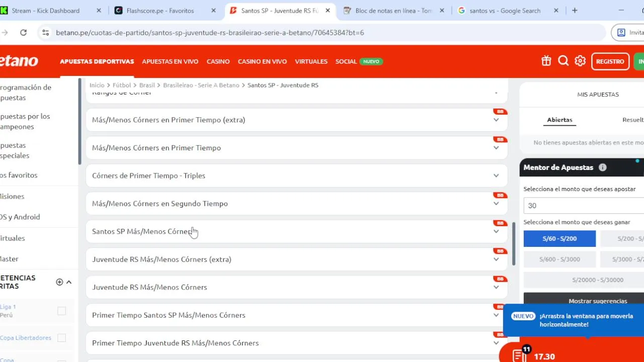Image resolution: width=644 pixels, height=362 pixels.
Task: Select the S/600 - S/3000 winnings range
Action: coord(559,259)
